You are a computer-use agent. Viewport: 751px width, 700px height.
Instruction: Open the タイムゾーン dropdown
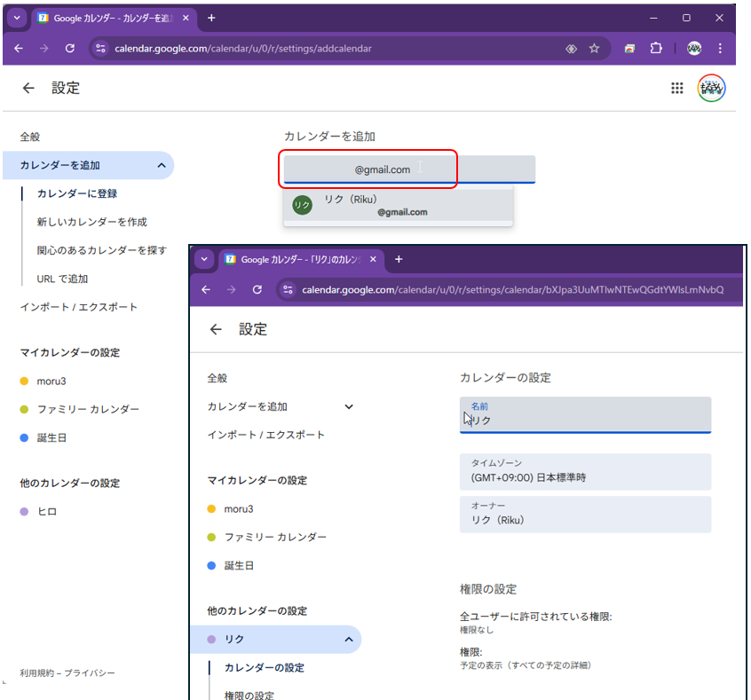click(585, 471)
